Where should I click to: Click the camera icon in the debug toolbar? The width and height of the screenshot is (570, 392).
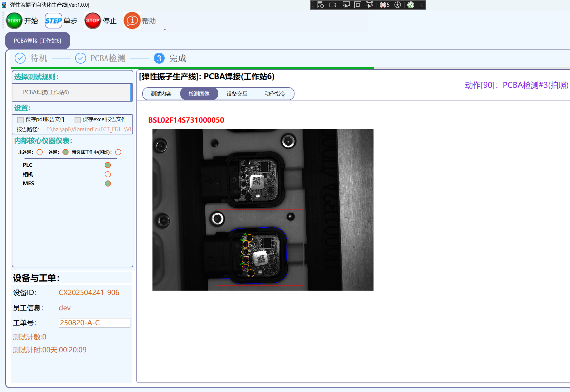[x=332, y=5]
